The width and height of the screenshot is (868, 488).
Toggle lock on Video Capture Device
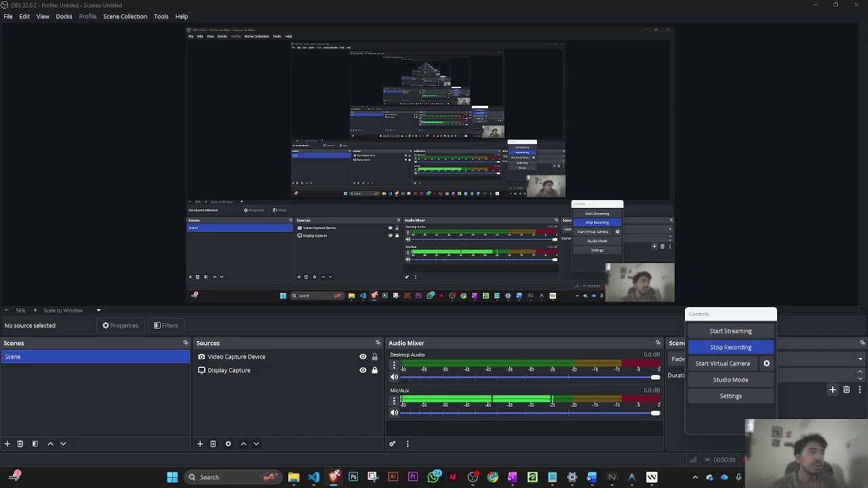[x=374, y=357]
